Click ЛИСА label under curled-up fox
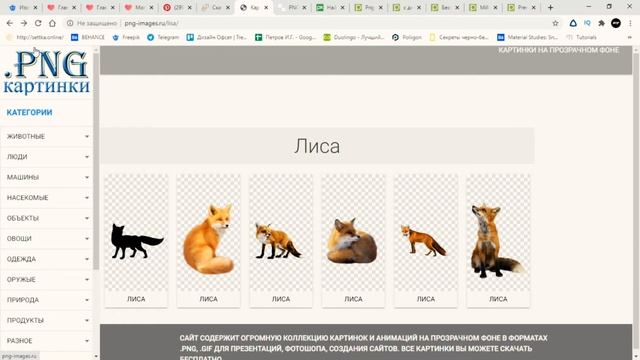Screen dimensions: 640x360 [x=353, y=299]
